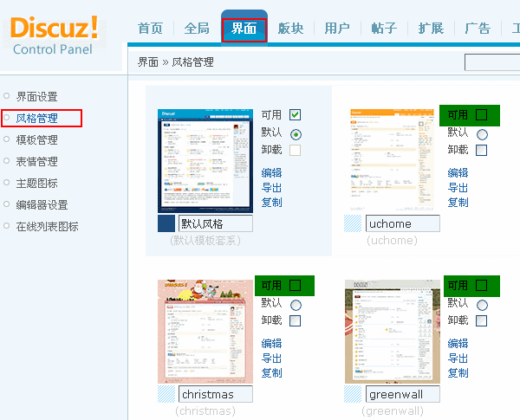Enable the 可用 checkbox for uchome style
The image size is (520, 420).
point(482,114)
